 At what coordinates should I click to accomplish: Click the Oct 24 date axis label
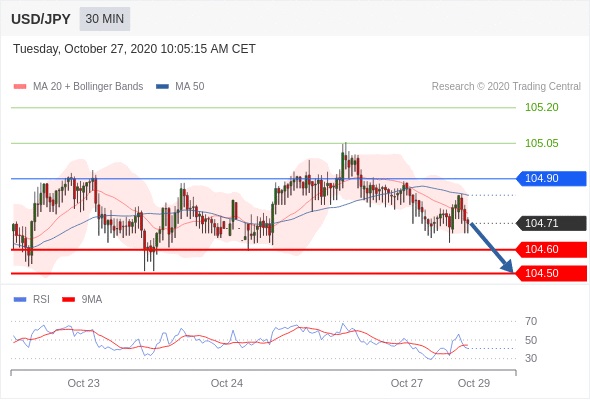coord(227,383)
